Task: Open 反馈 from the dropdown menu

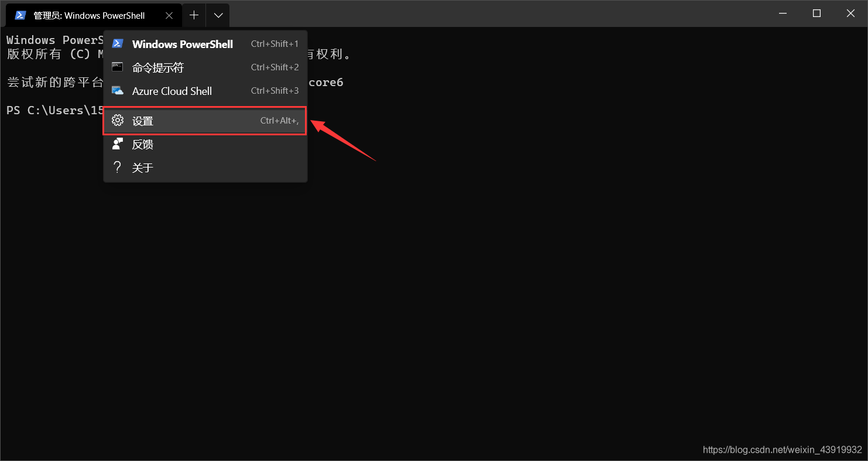Action: (x=205, y=144)
